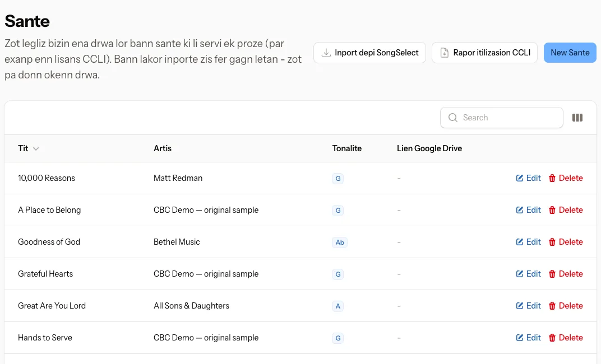Sort the table by the Tit column chevron
This screenshot has height=364, width=601.
pos(36,149)
